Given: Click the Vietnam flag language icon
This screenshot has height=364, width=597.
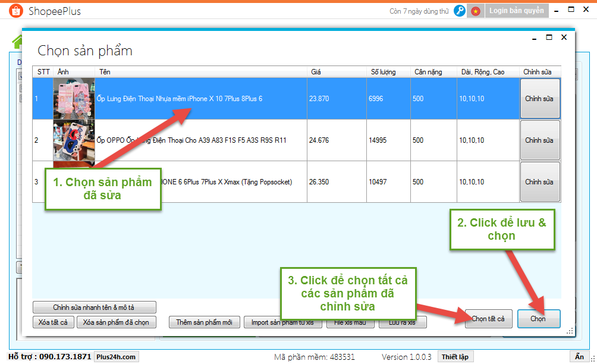Looking at the screenshot, I should click(475, 11).
